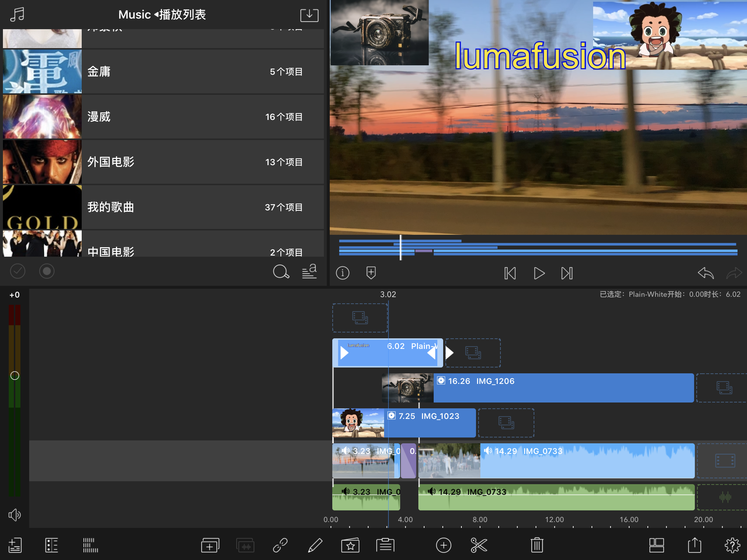Tap the Music 播放列表 header dropdown
The height and width of the screenshot is (560, 747).
(x=162, y=15)
